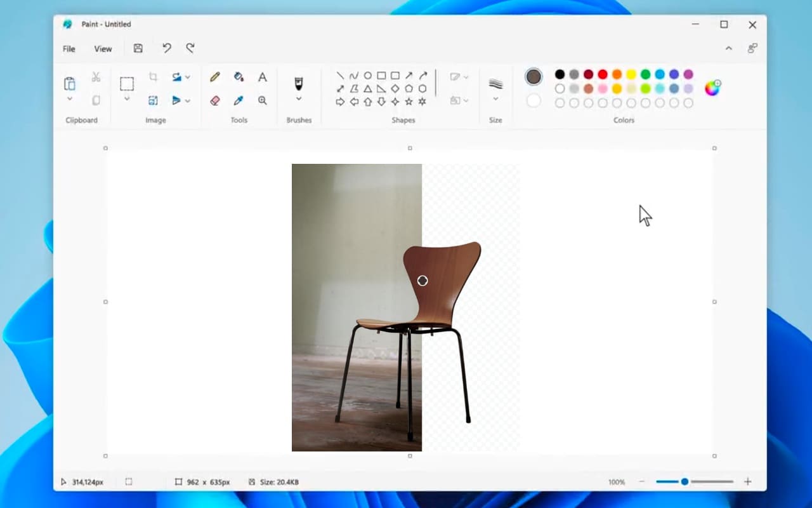
Task: Choose the Four-point star shape
Action: (395, 102)
